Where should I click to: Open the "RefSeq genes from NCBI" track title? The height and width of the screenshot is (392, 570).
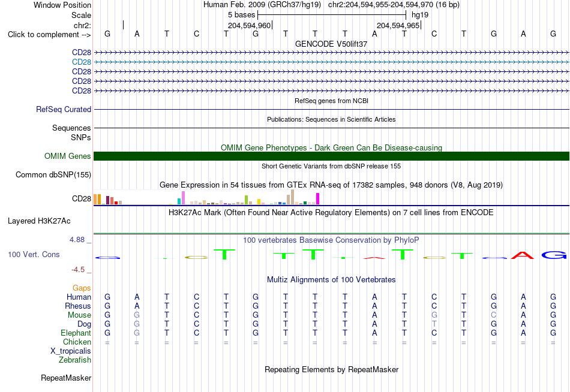point(331,101)
